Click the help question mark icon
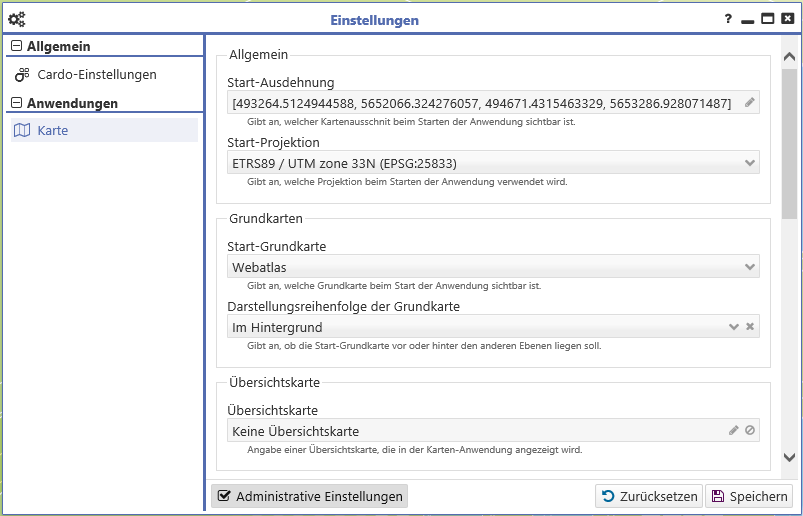This screenshot has width=803, height=516. [x=728, y=19]
